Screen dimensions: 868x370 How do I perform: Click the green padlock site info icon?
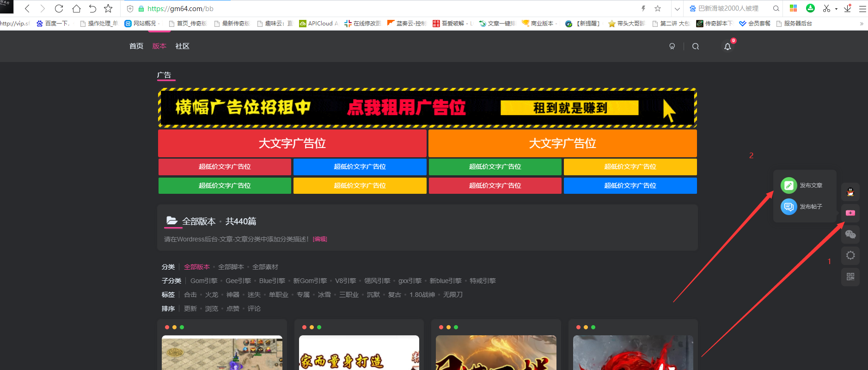pyautogui.click(x=141, y=9)
